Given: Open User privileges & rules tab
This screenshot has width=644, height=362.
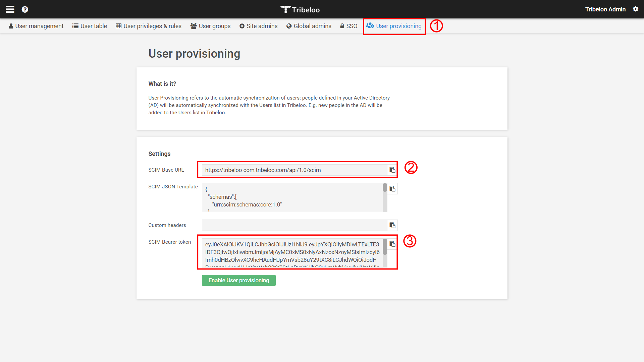Looking at the screenshot, I should tap(149, 26).
